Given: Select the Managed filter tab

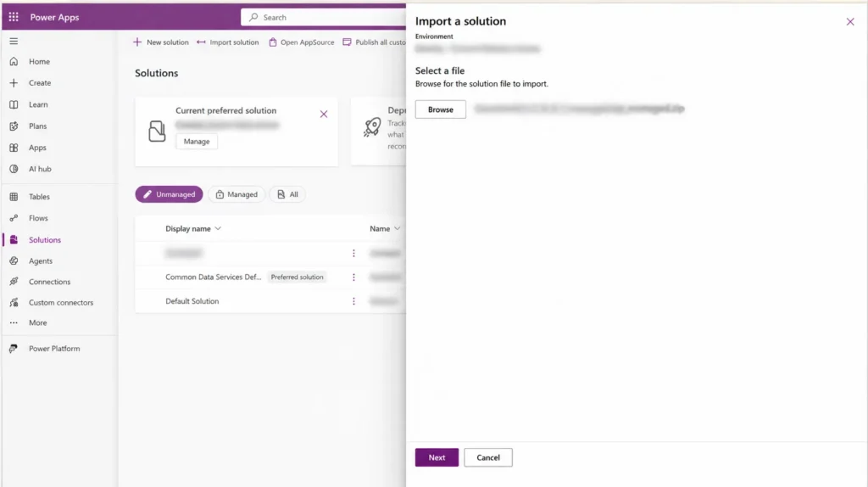Looking at the screenshot, I should (x=236, y=194).
